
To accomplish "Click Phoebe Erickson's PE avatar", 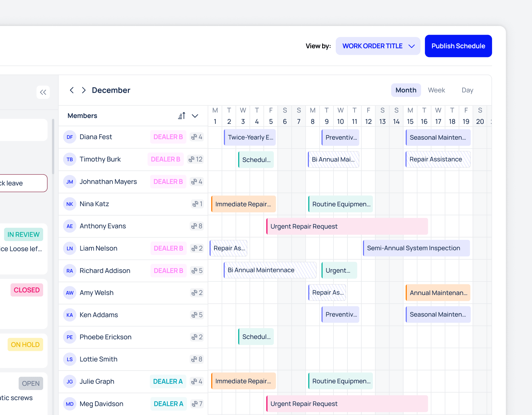I will click(x=70, y=337).
